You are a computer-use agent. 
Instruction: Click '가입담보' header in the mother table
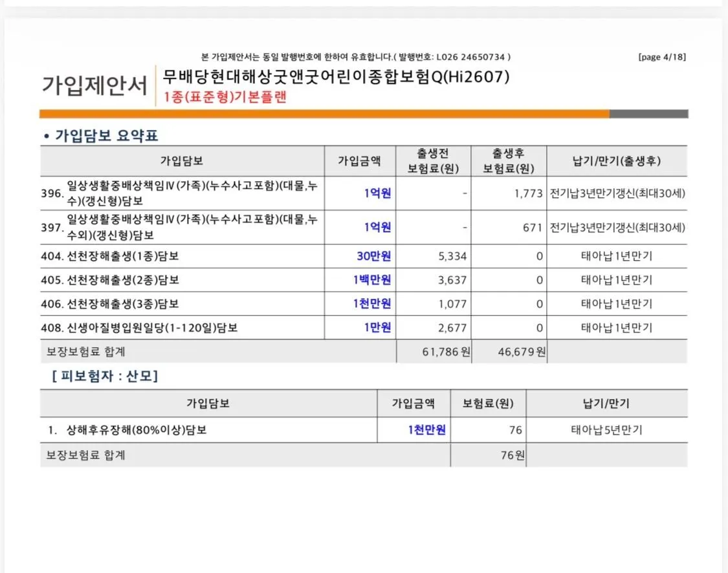(x=208, y=403)
